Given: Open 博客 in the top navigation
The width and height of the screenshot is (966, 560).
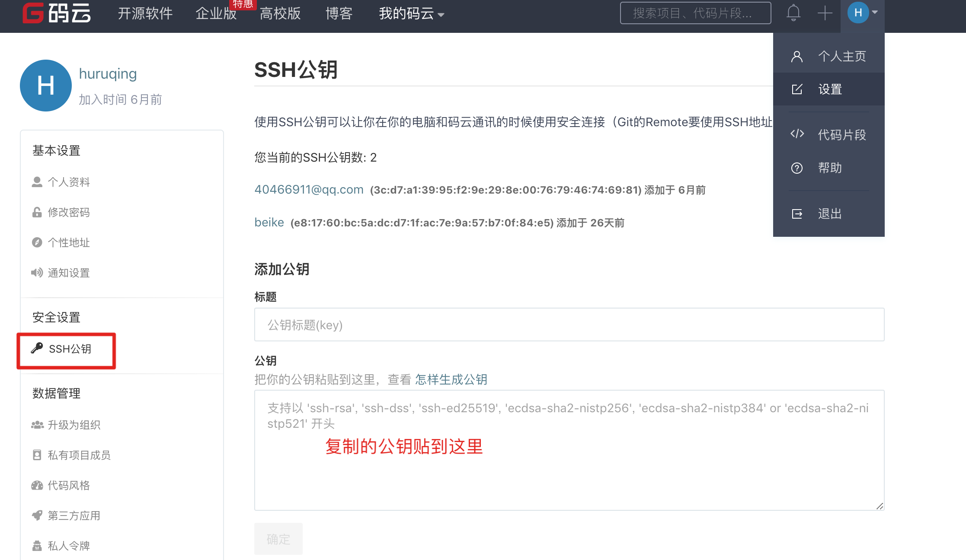Looking at the screenshot, I should (339, 13).
